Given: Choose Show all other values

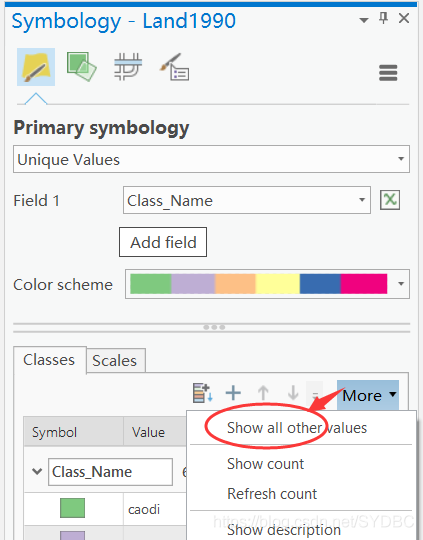Looking at the screenshot, I should click(x=297, y=428).
